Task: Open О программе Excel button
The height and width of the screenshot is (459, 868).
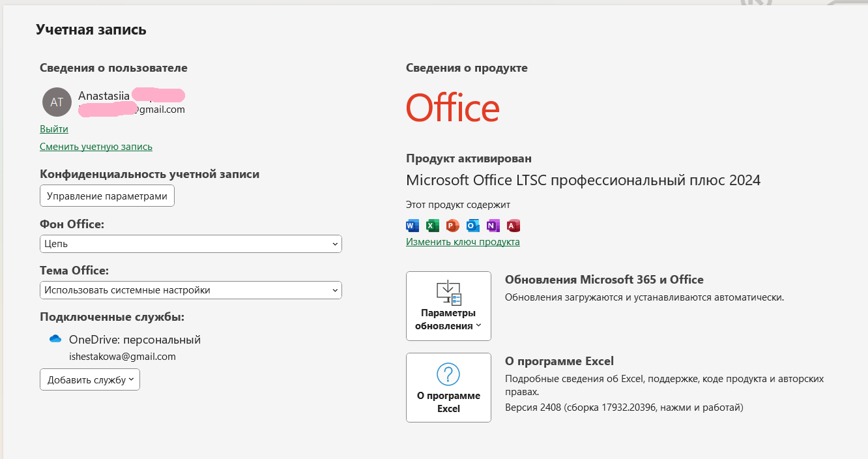Action: coord(448,387)
